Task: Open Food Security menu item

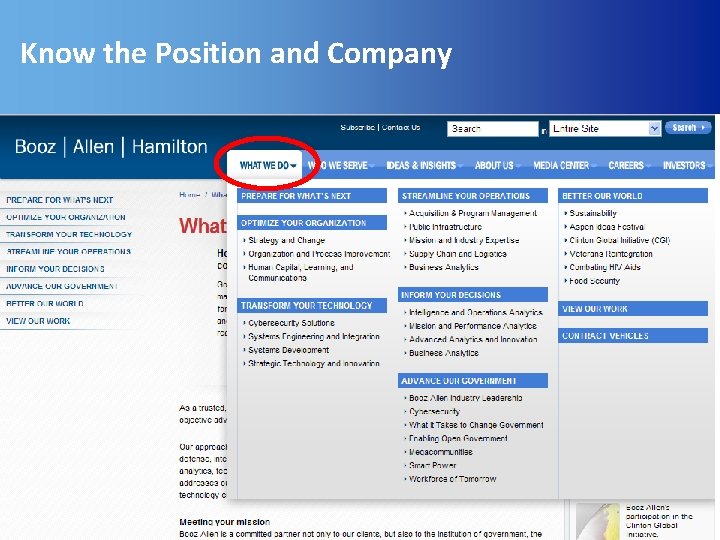Action: (594, 281)
